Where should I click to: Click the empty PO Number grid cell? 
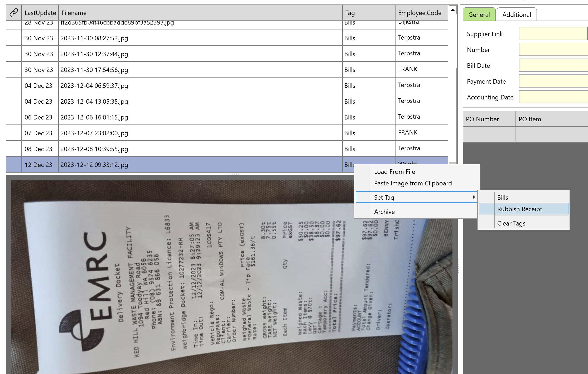tap(489, 135)
